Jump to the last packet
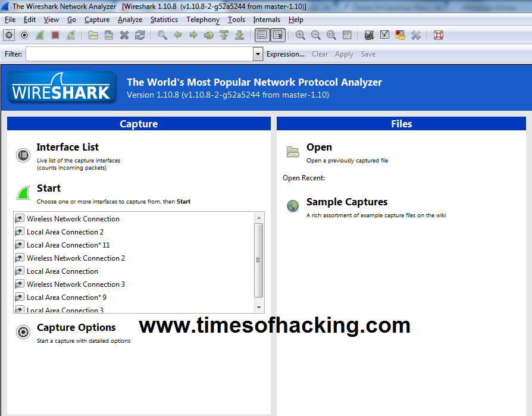 240,35
